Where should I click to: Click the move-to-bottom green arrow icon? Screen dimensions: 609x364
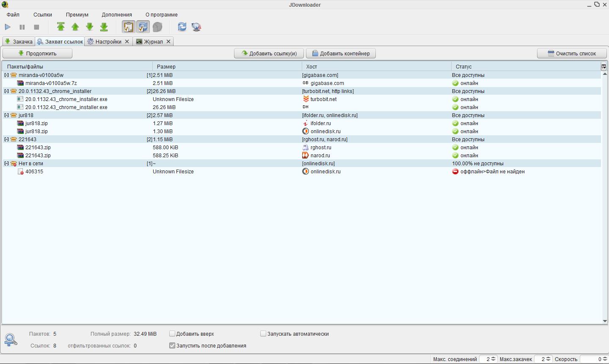(x=104, y=27)
